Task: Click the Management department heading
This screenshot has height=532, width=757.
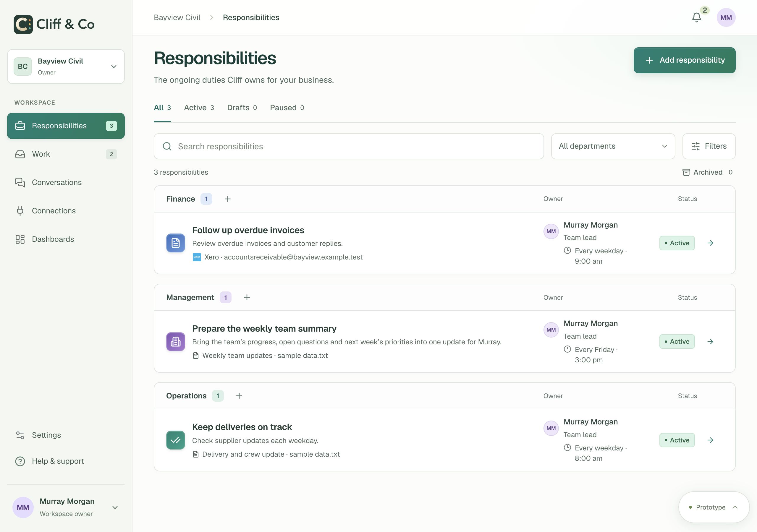Action: 190,297
